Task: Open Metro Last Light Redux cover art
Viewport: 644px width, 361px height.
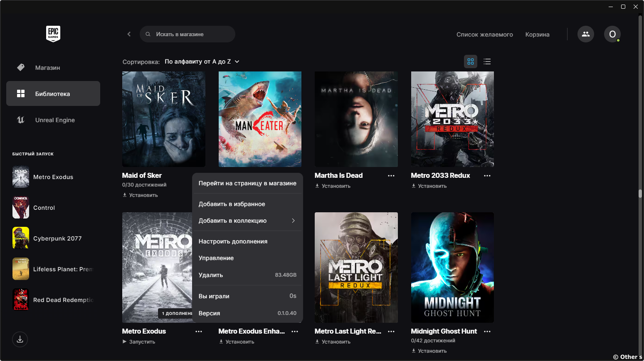Action: point(356,268)
